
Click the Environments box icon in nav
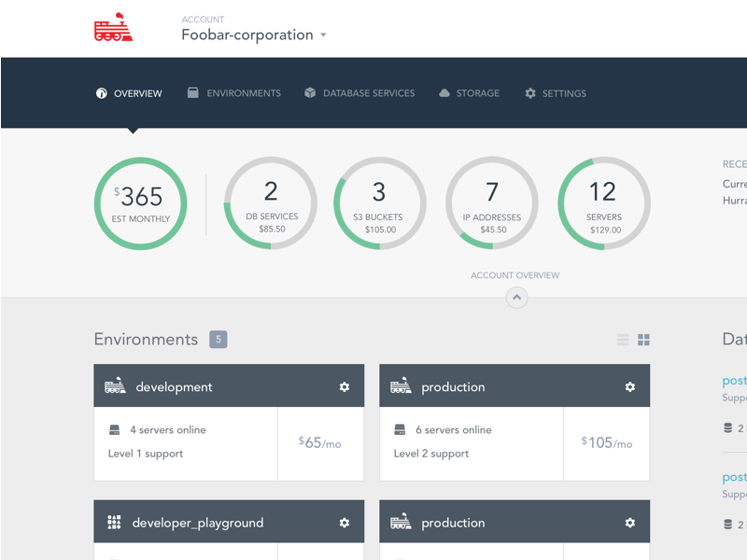point(193,92)
